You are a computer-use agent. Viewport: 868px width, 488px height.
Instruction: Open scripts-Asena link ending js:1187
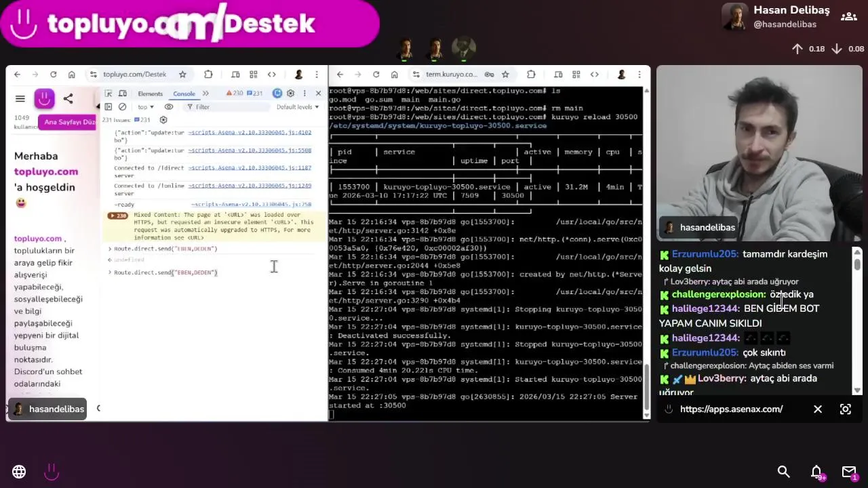pos(250,167)
